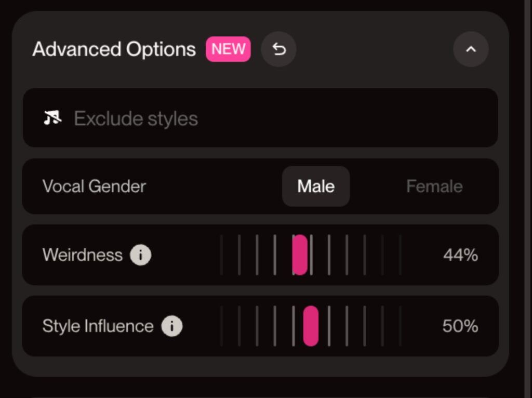The height and width of the screenshot is (398, 532).
Task: Click the pink NEW badge
Action: [229, 49]
